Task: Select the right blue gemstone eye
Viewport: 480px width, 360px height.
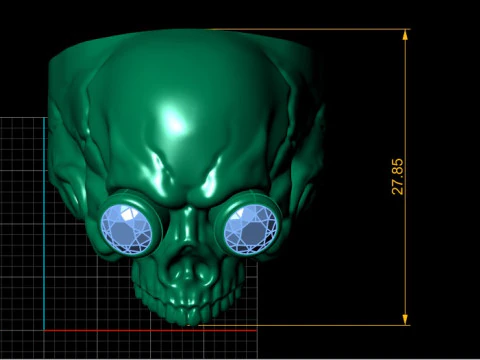Action: [x=251, y=229]
